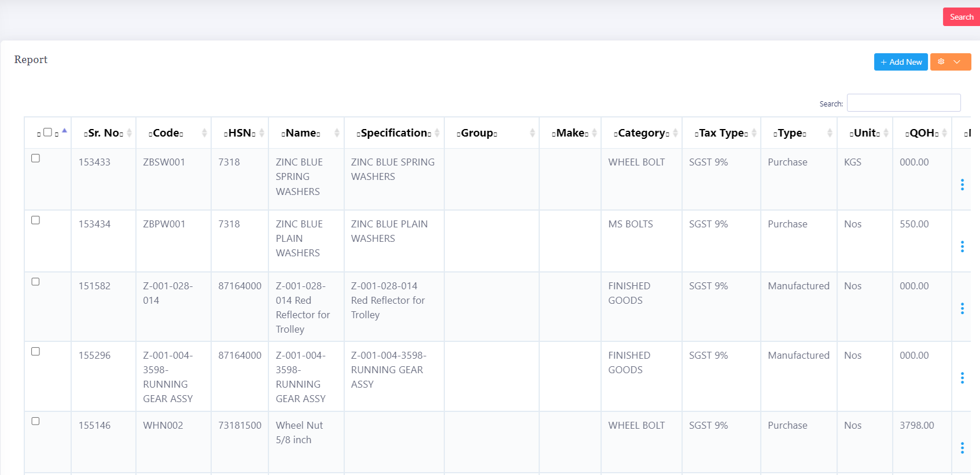The image size is (980, 475).
Task: Open three-dot menu for WHN002 row
Action: click(x=962, y=448)
